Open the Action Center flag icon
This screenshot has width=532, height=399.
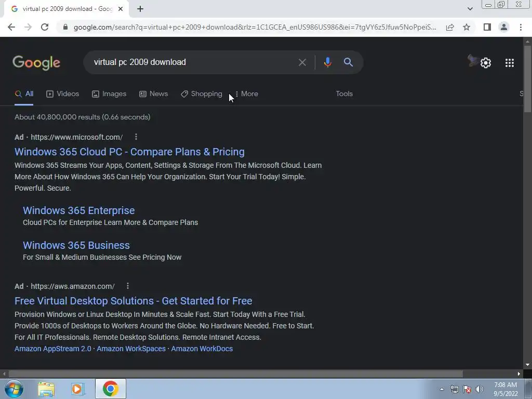click(467, 390)
